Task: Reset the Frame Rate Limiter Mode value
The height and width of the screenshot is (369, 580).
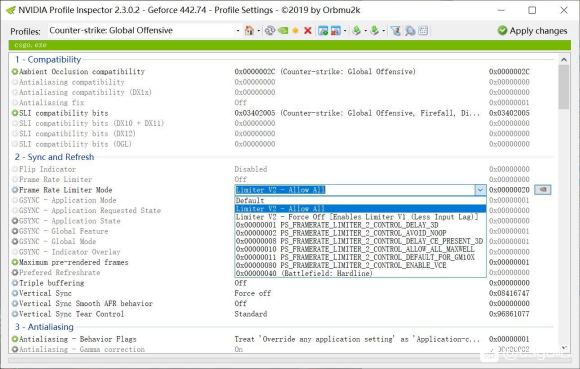Action: point(543,190)
